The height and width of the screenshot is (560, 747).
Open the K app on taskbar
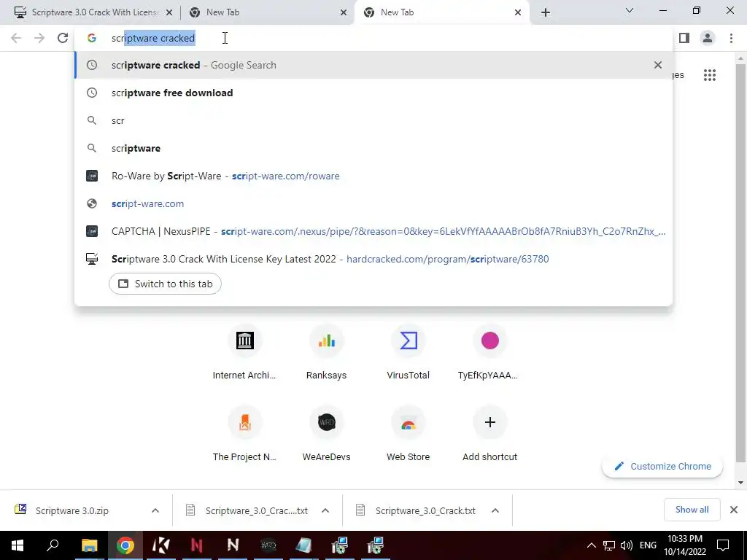pos(160,545)
